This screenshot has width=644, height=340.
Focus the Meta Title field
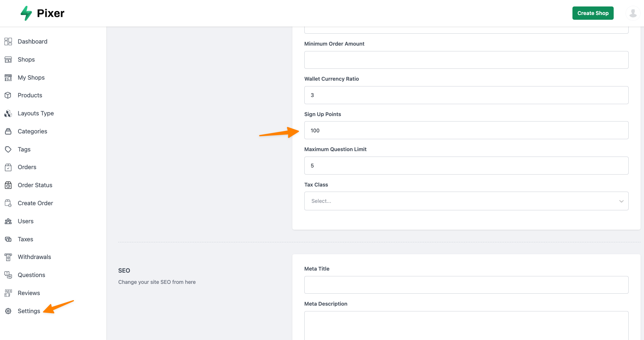(466, 285)
